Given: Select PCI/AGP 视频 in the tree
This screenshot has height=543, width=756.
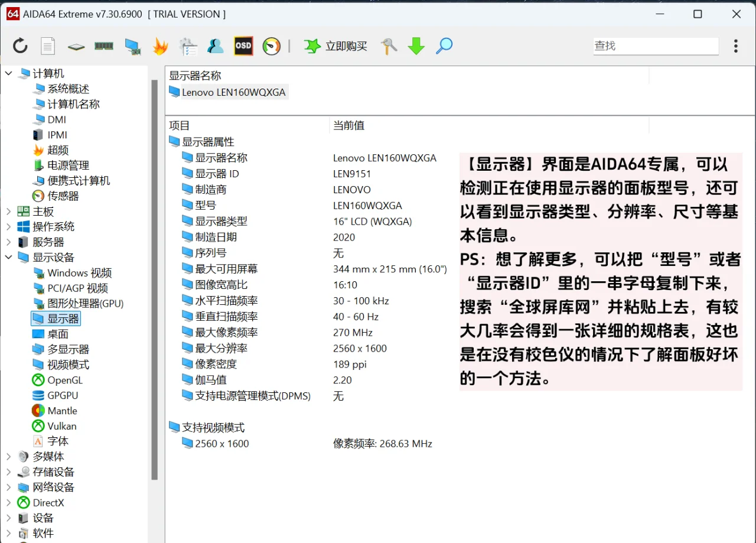Looking at the screenshot, I should (70, 288).
